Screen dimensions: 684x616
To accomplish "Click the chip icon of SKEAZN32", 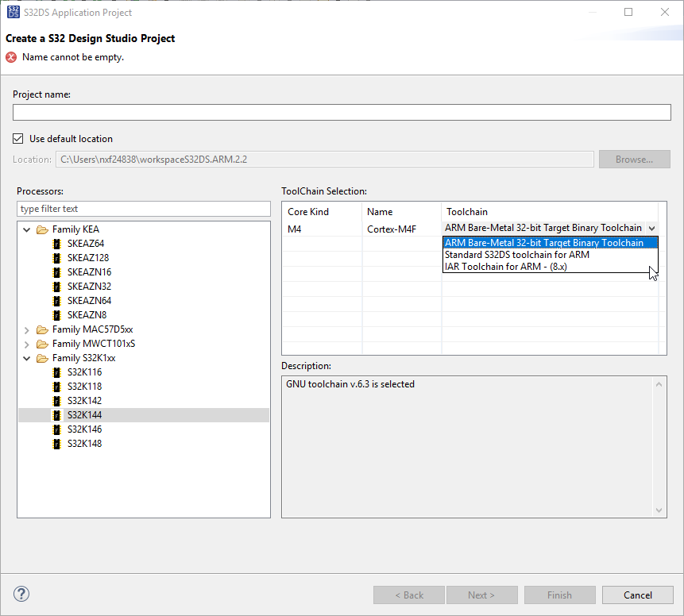I will click(x=56, y=287).
